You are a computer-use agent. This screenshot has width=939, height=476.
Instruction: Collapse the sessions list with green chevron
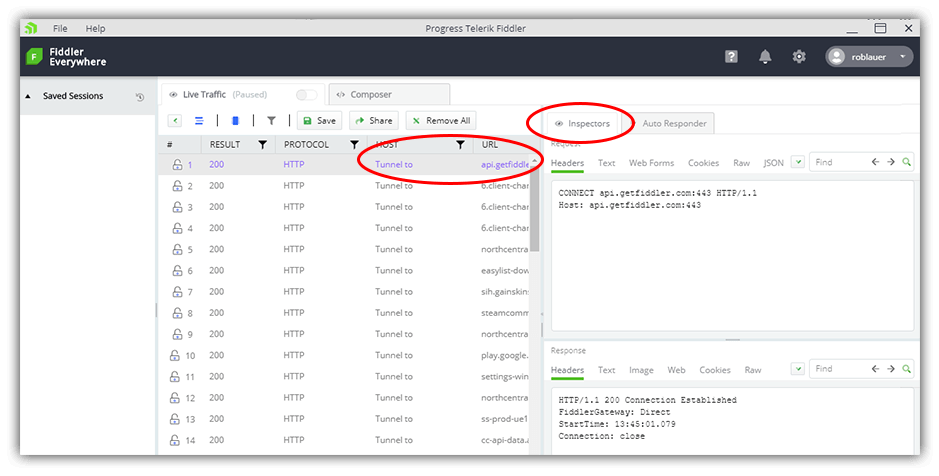[175, 121]
